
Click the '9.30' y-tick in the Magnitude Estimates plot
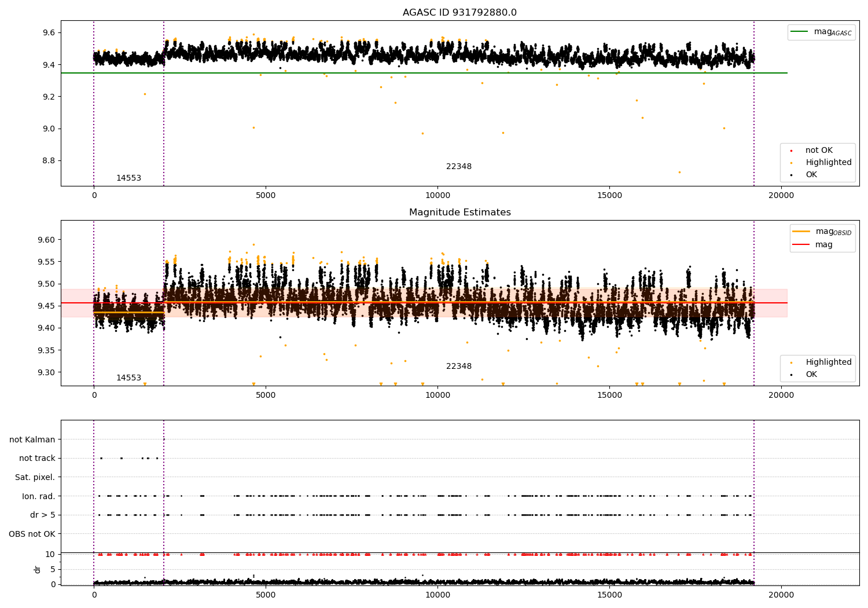47,372
